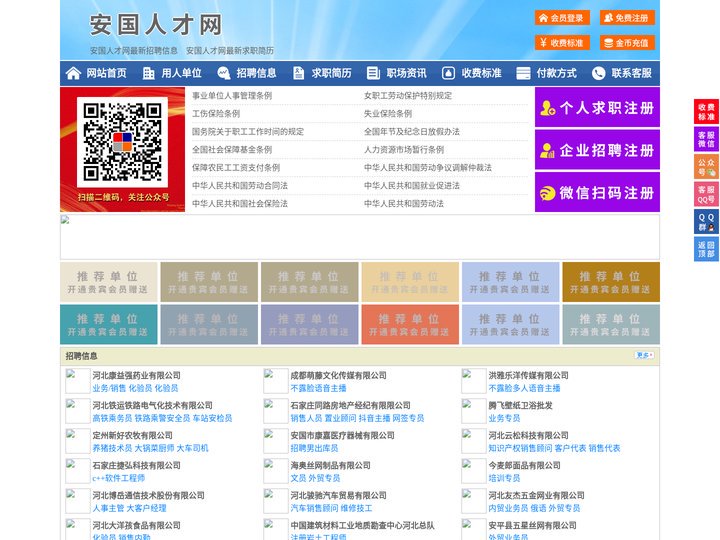The width and height of the screenshot is (720, 540).
Task: Click the card icon beside 付款方式
Action: (x=523, y=73)
